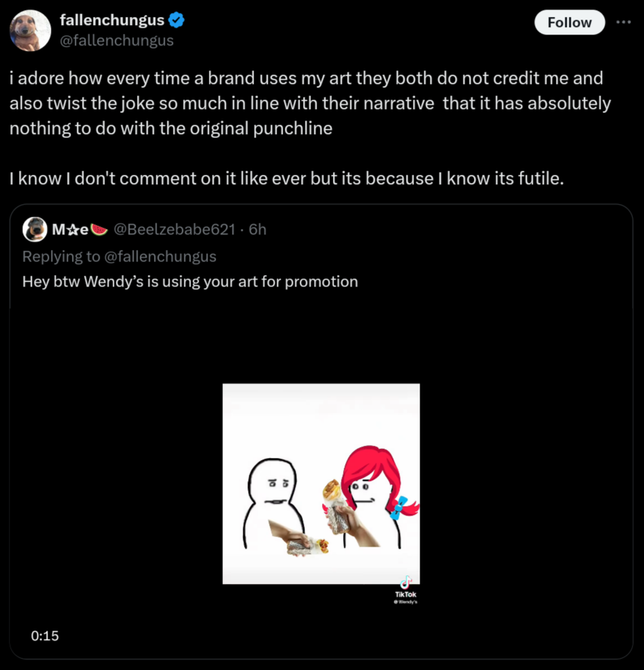Open the quoted tweet text about Wendy's
Image resolution: width=644 pixels, height=670 pixels.
(x=190, y=281)
